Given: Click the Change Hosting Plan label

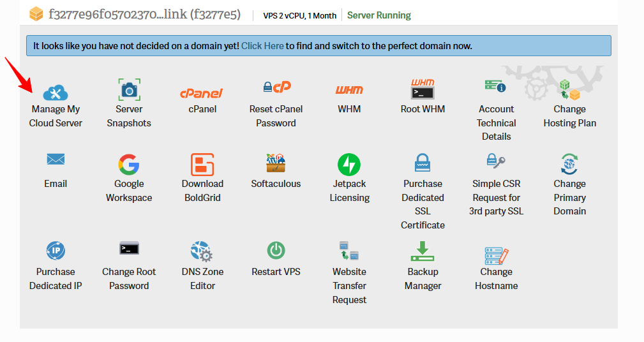Looking at the screenshot, I should (x=570, y=116).
